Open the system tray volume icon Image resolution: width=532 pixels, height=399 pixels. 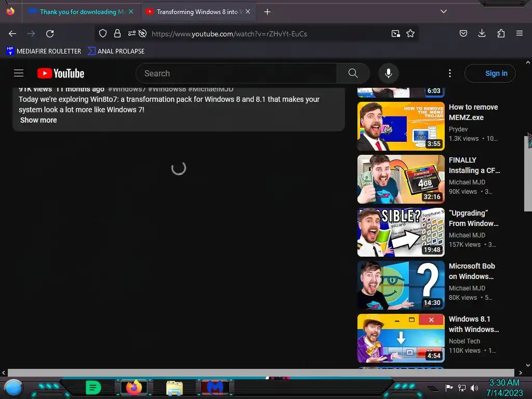coord(474,388)
